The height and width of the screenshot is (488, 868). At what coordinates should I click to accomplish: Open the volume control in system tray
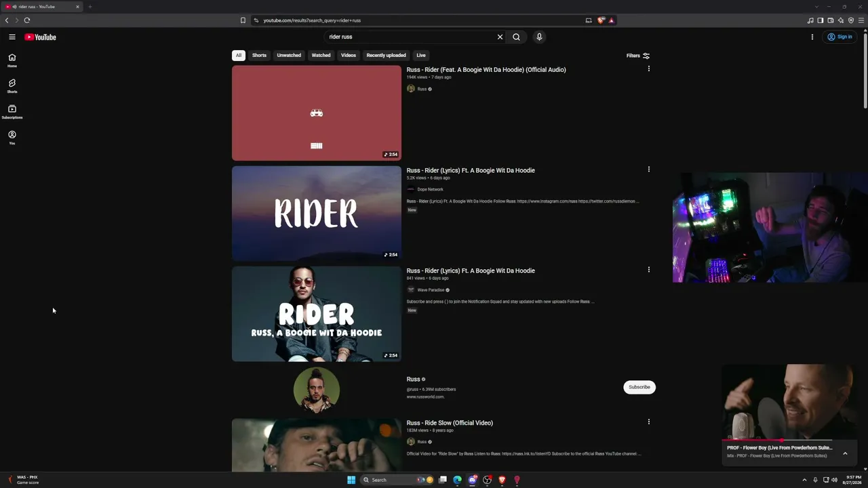click(x=834, y=480)
